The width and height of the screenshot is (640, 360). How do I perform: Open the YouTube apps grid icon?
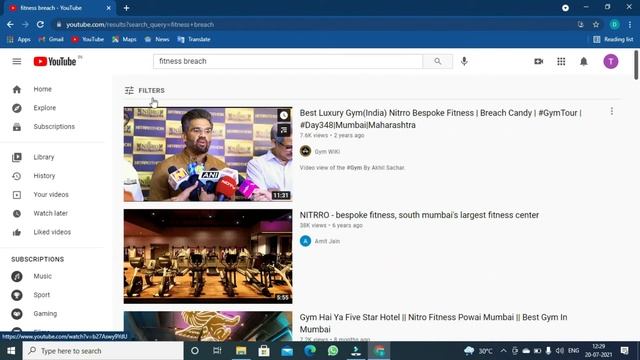(561, 61)
